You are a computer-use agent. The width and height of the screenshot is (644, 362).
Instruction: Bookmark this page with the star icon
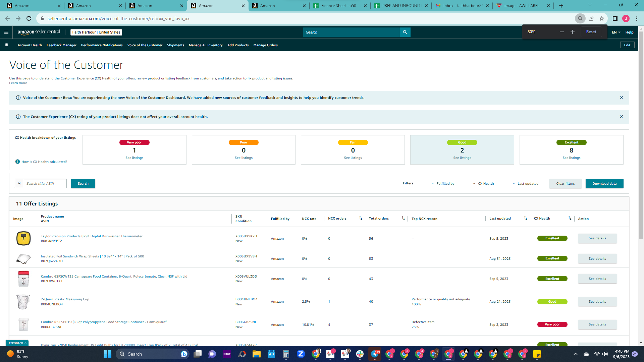tap(602, 18)
